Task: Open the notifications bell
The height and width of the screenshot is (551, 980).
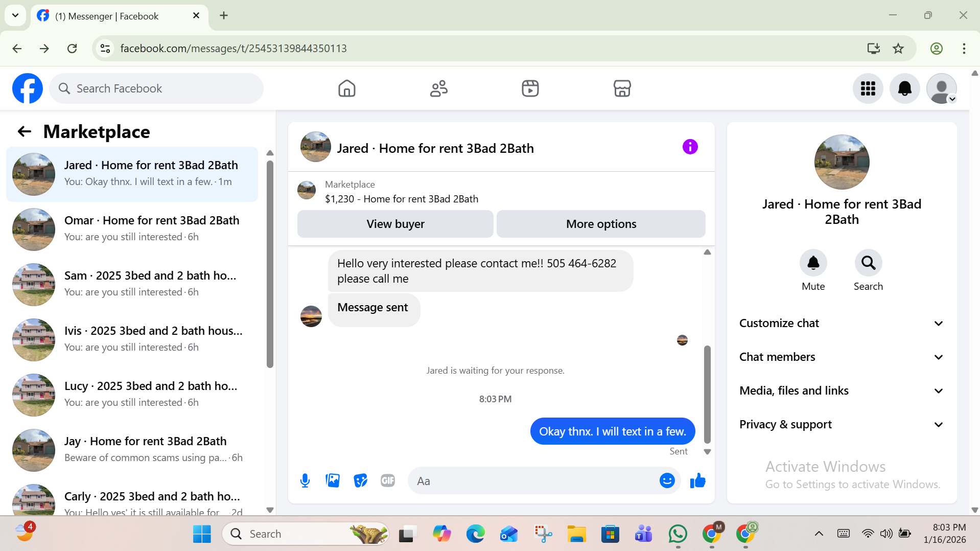Action: [905, 88]
